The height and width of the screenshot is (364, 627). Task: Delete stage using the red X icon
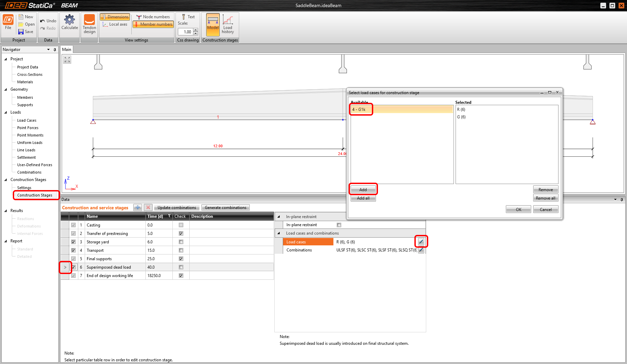[148, 208]
